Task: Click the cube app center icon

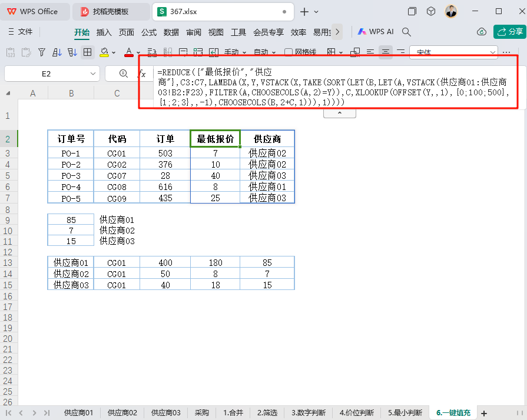Action: coord(431,11)
